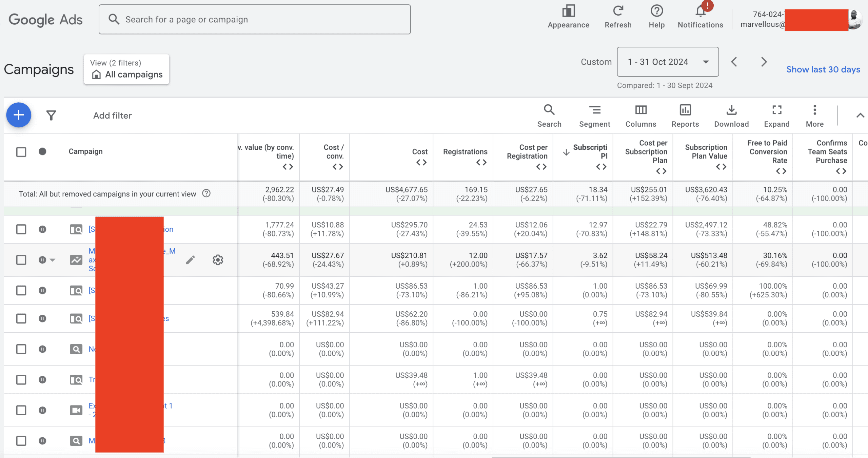868x458 pixels.
Task: Open settings gear for hovered campaign
Action: pyautogui.click(x=218, y=260)
